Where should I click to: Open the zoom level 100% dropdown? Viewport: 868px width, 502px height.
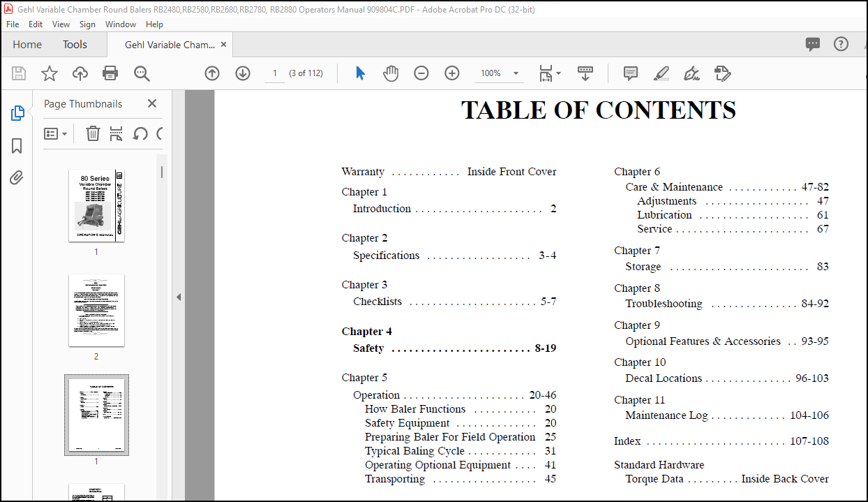pos(500,73)
